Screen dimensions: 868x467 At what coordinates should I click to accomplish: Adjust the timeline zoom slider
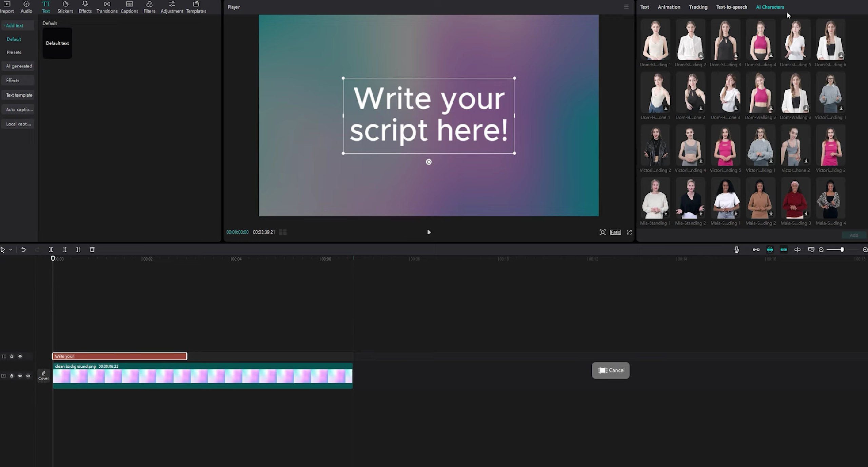[842, 250]
